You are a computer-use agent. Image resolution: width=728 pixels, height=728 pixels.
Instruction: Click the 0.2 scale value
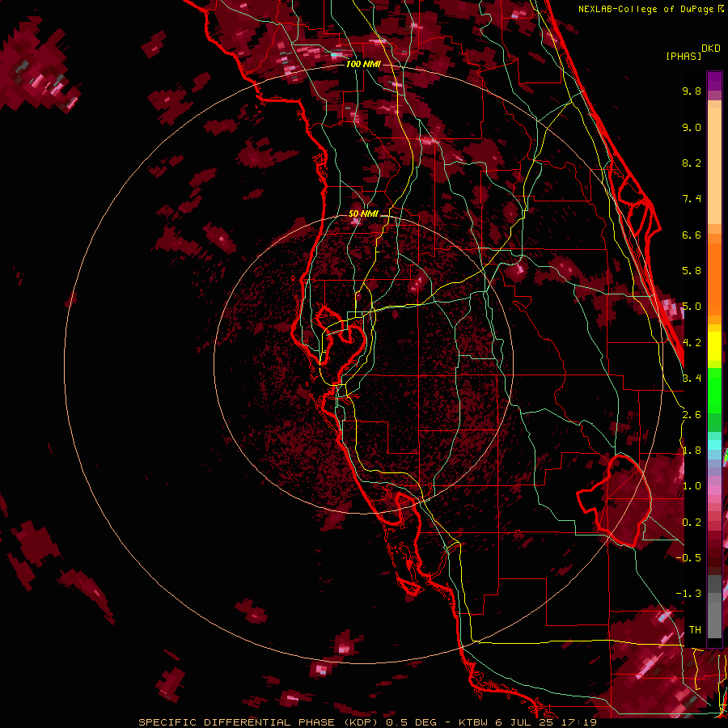point(692,523)
